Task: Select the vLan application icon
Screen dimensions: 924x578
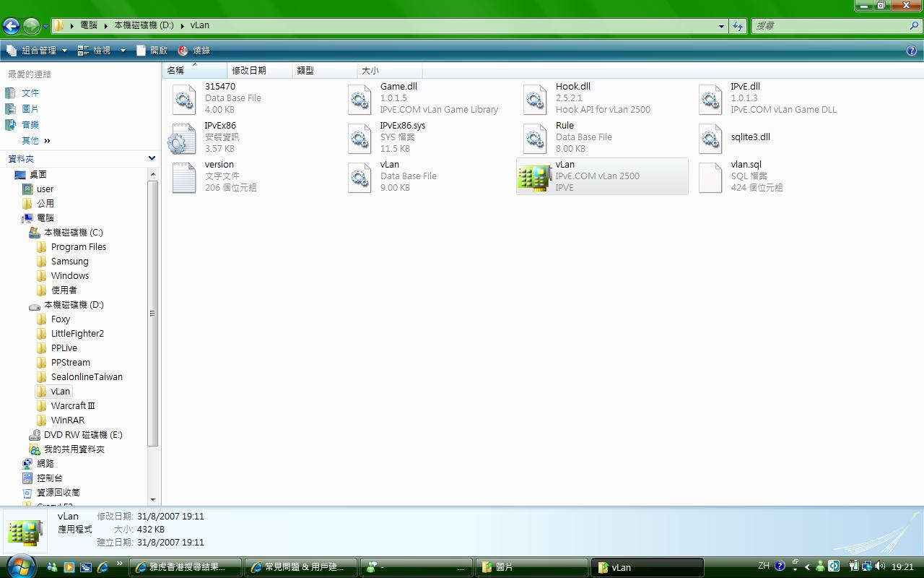Action: tap(534, 177)
